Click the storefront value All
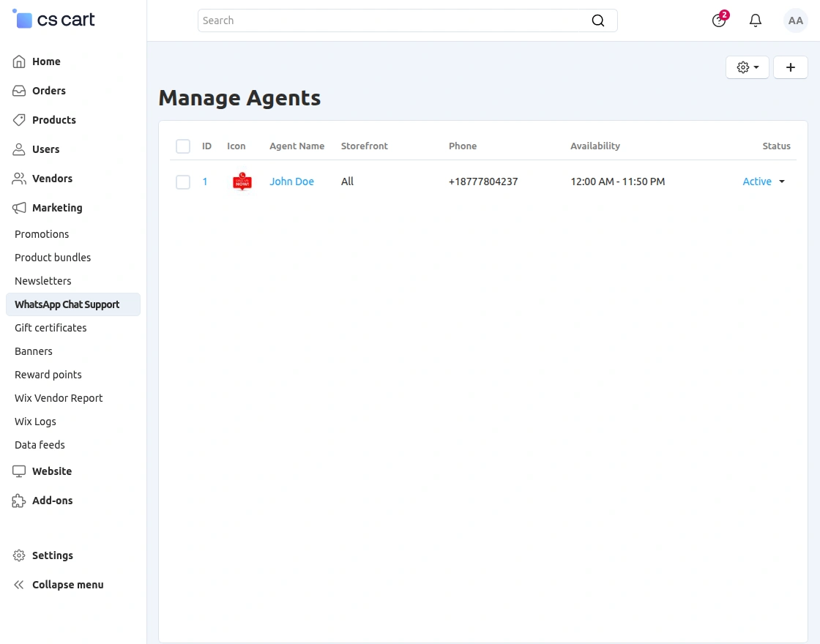 (x=347, y=181)
